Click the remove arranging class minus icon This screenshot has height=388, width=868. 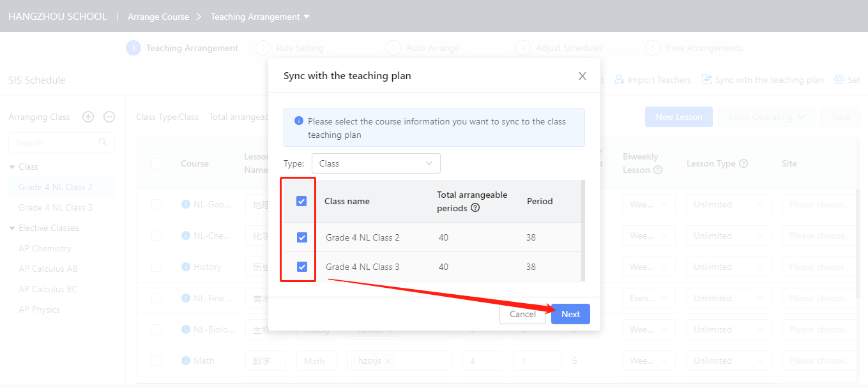(109, 117)
